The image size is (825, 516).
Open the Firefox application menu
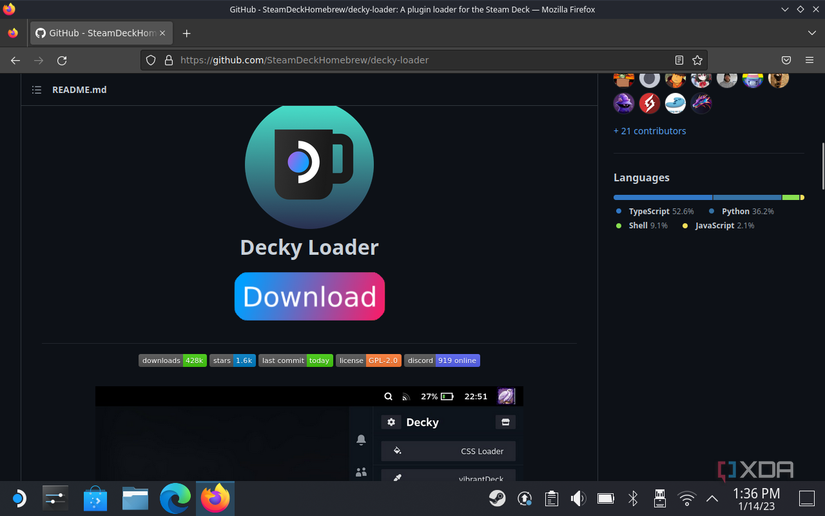tap(809, 60)
